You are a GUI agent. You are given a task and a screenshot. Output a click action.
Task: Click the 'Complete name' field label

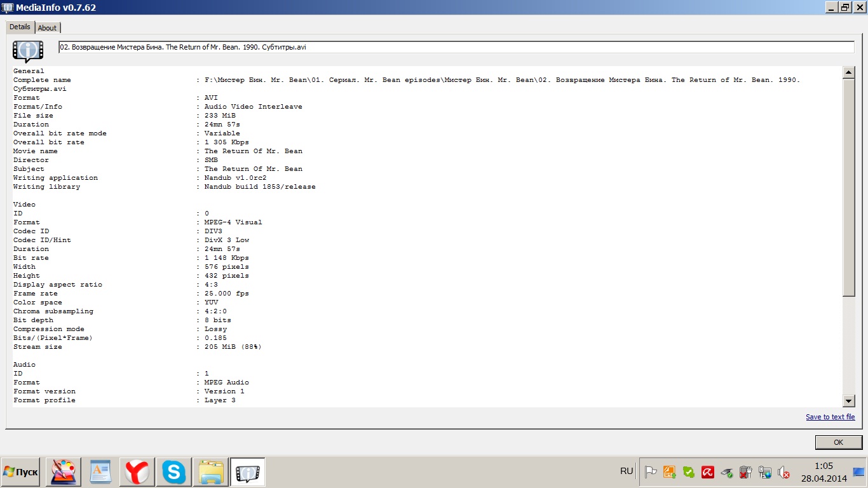[x=42, y=80]
